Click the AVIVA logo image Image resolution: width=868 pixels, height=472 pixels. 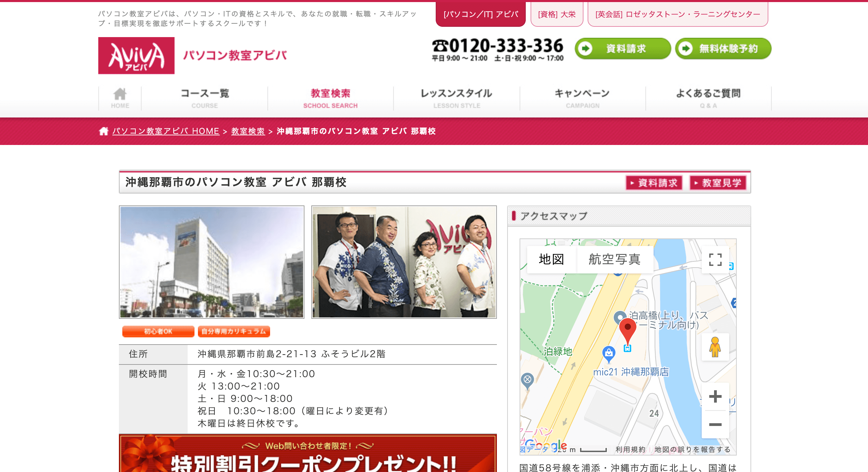(x=136, y=56)
